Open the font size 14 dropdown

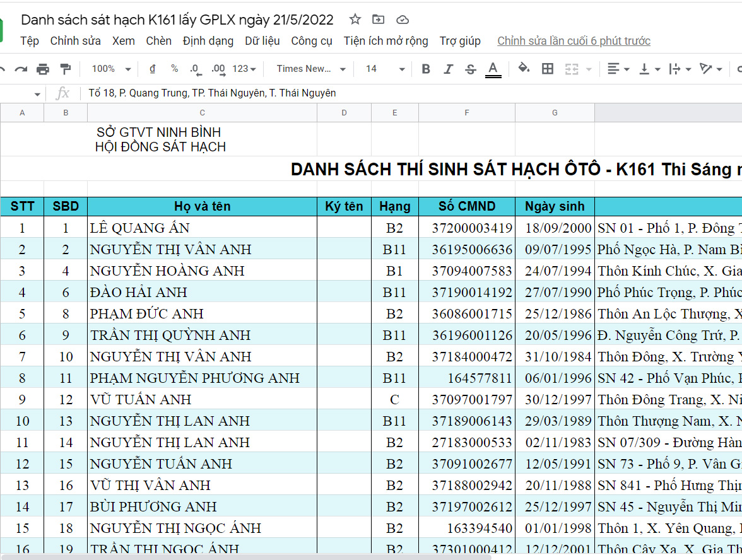pos(384,69)
